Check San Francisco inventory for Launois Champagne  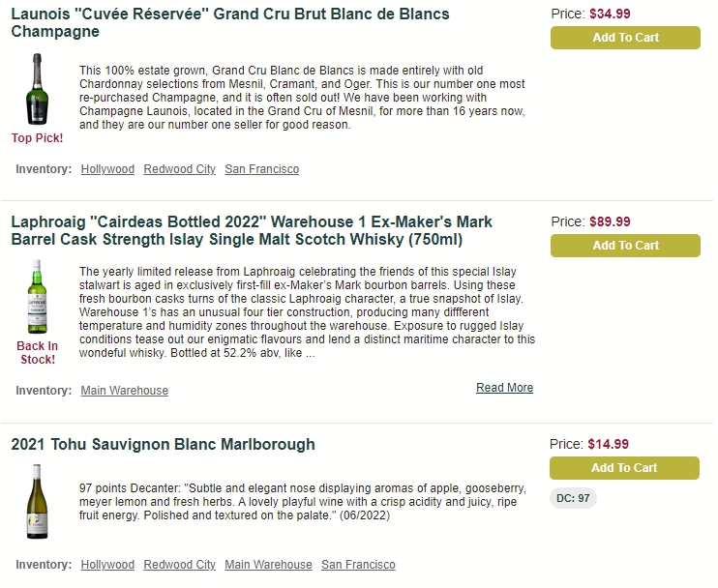[x=262, y=169]
